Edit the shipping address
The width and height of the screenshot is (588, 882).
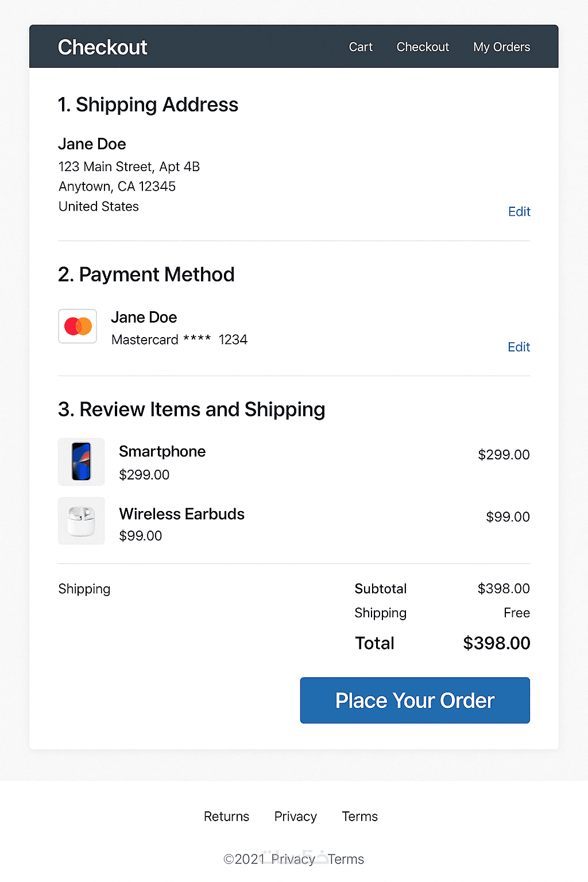tap(519, 212)
